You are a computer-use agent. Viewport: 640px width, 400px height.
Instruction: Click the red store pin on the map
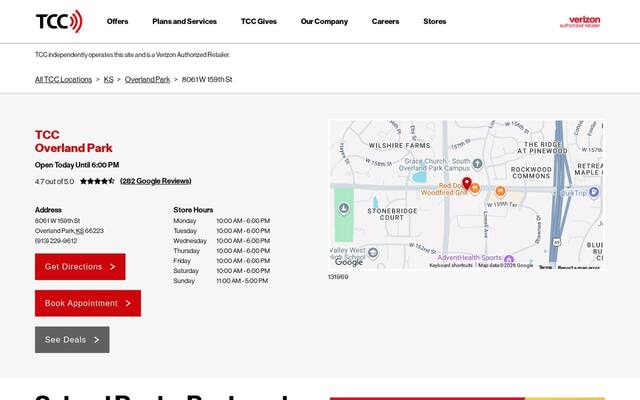(x=467, y=183)
